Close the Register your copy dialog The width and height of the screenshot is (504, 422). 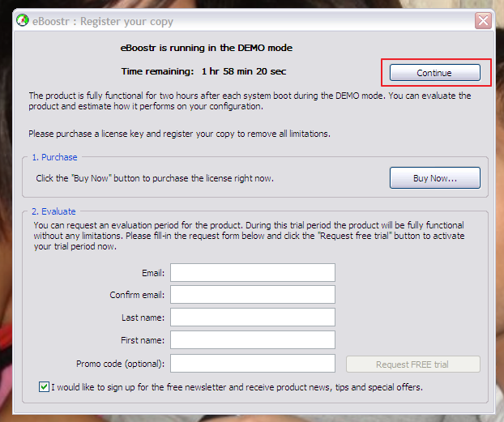(x=483, y=21)
